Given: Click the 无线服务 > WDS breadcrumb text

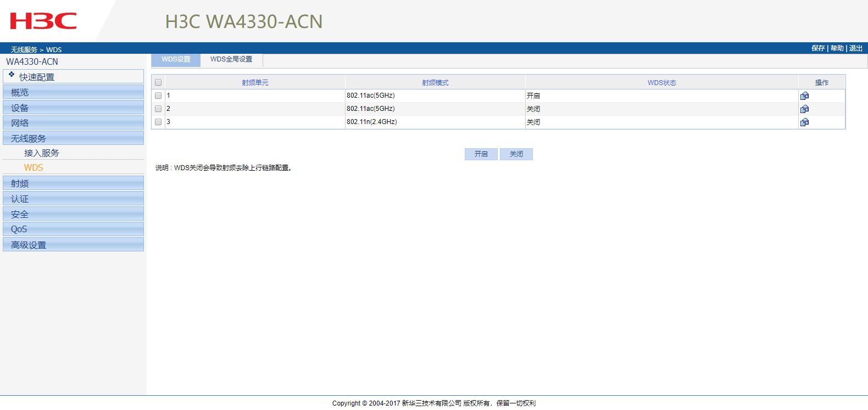Looking at the screenshot, I should click(x=36, y=49).
